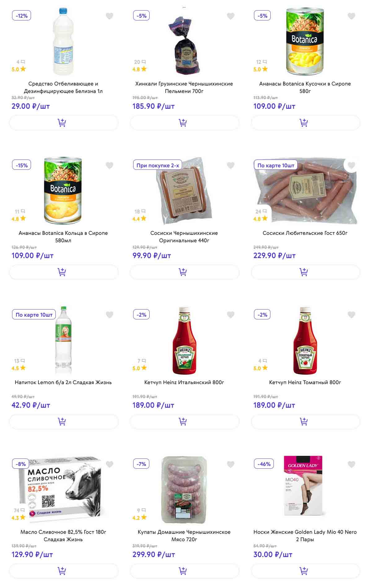Open Ананасы Botanica Кольца в Сиропе title
372x588 pixels.
click(63, 237)
